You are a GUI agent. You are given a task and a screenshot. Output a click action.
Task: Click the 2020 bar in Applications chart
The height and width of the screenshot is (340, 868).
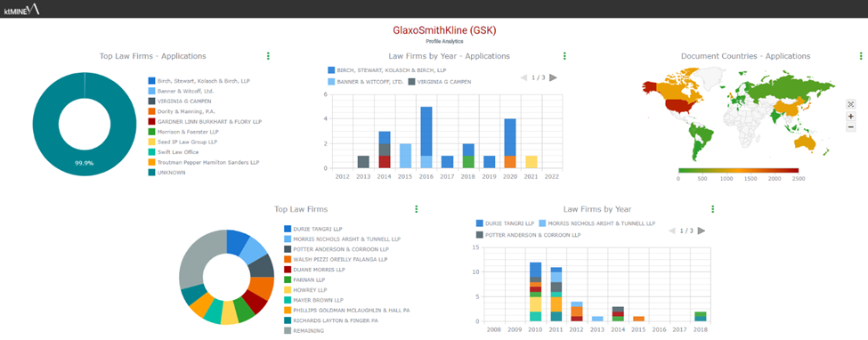point(510,143)
